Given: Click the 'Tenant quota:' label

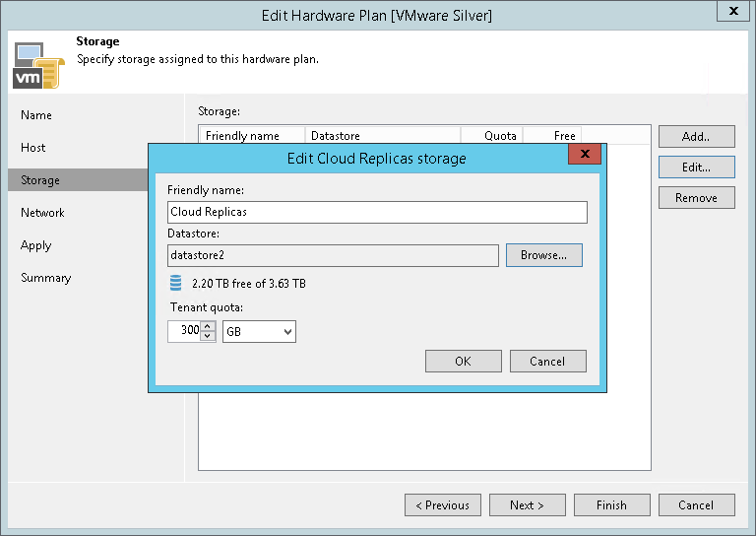Looking at the screenshot, I should point(207,307).
